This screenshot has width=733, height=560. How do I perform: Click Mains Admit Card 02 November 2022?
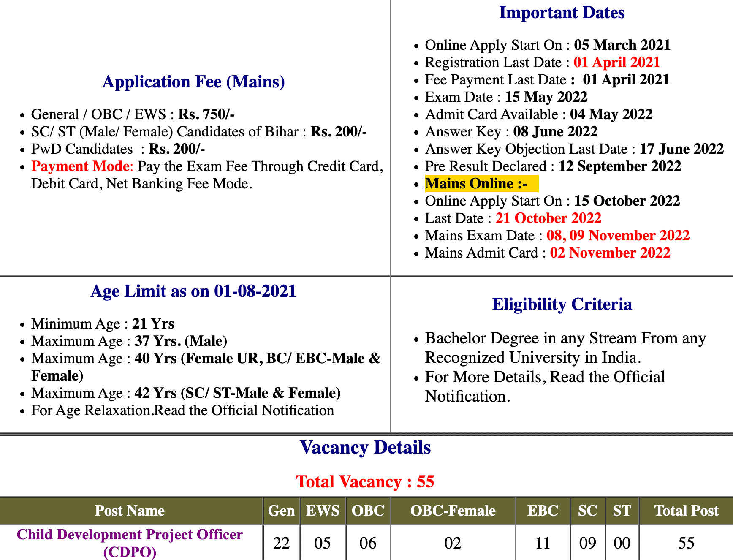pyautogui.click(x=547, y=253)
